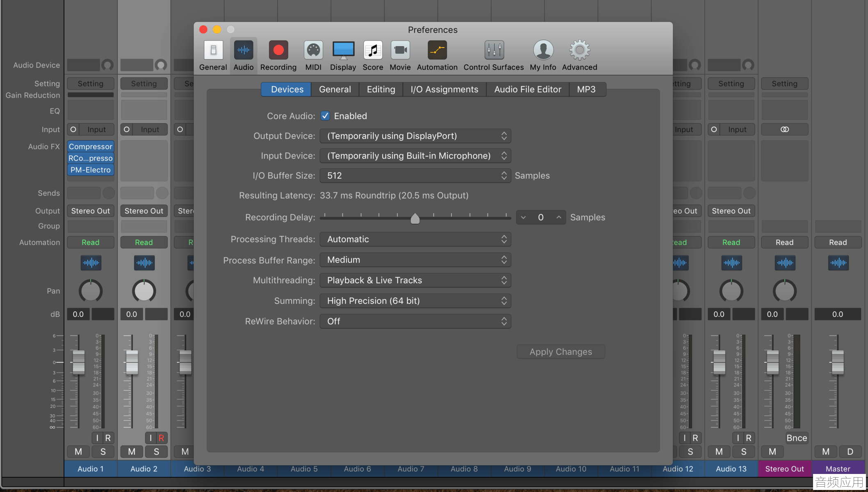The height and width of the screenshot is (492, 868).
Task: Open Recording preferences red record icon
Action: coord(279,50)
